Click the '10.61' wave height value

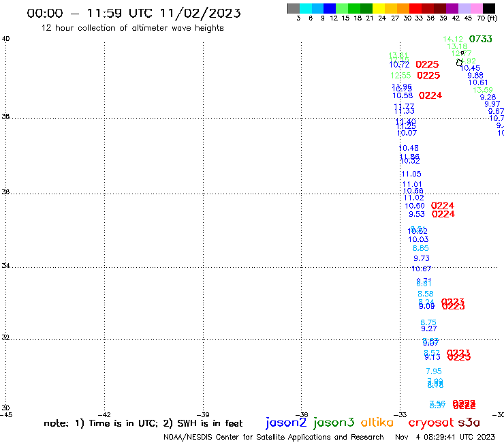478,82
